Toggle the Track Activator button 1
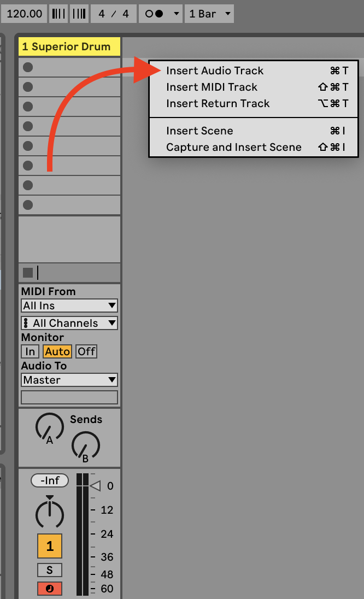 [x=50, y=546]
